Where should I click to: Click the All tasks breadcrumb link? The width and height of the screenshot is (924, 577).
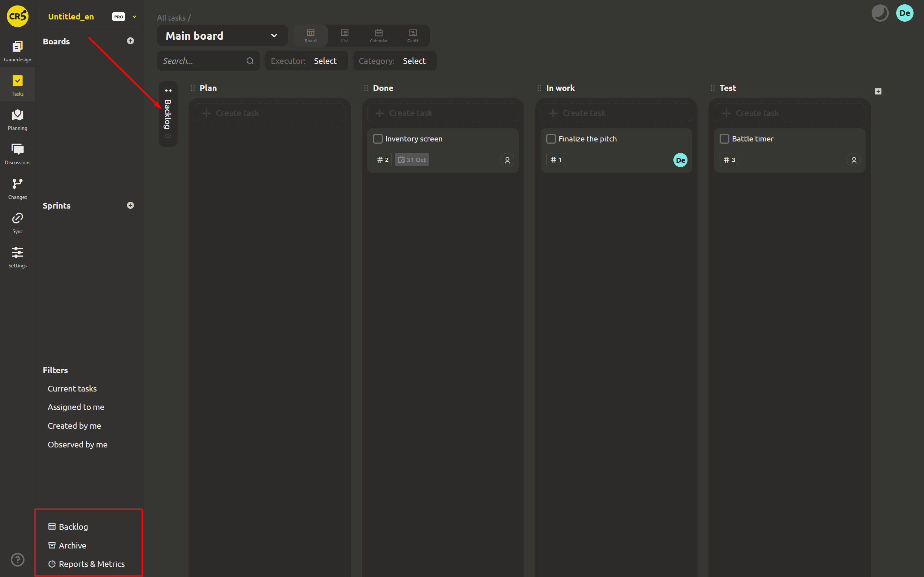pyautogui.click(x=171, y=18)
